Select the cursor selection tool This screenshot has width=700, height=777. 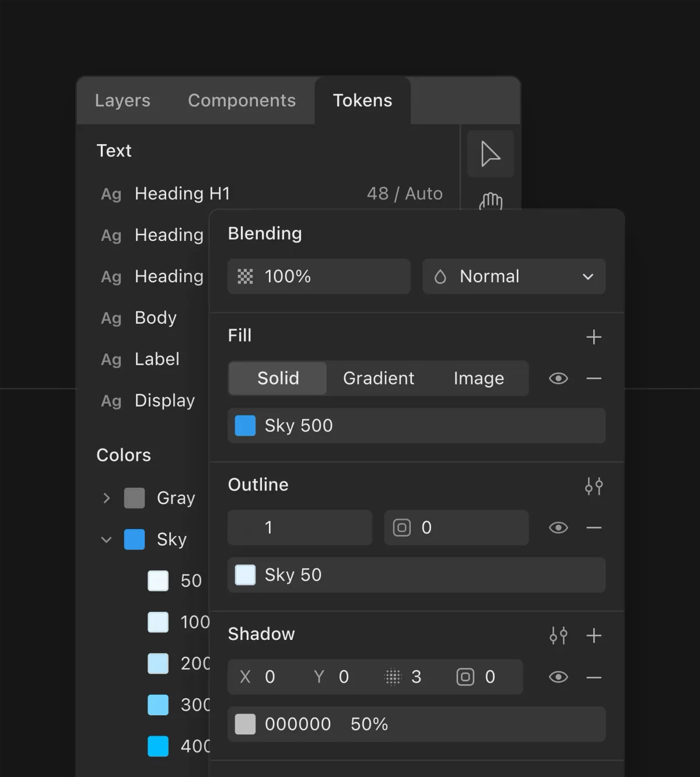tap(490, 154)
